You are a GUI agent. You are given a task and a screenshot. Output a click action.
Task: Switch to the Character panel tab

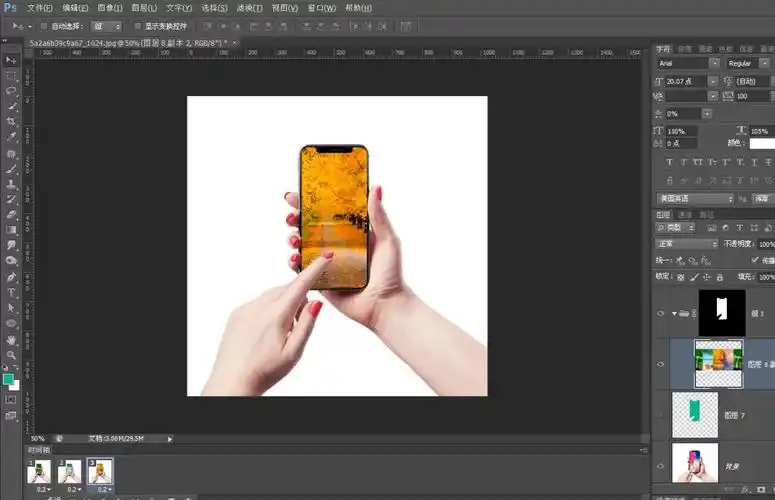click(663, 49)
